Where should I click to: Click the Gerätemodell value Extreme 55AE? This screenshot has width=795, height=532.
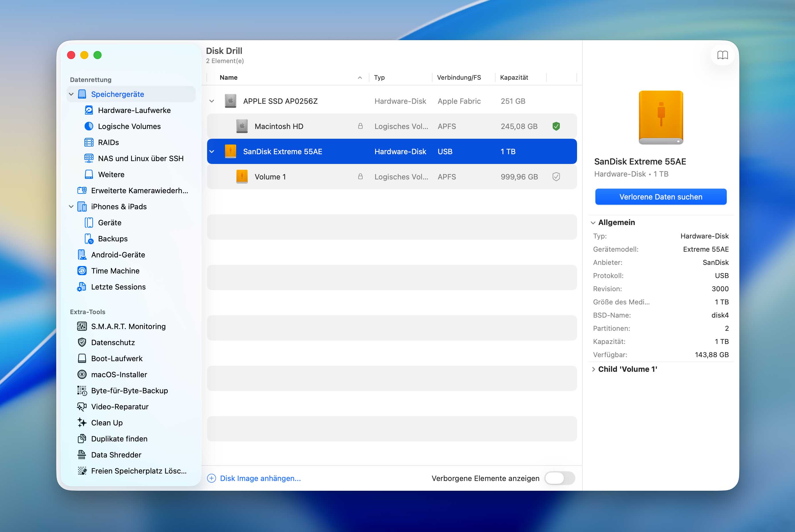point(706,249)
